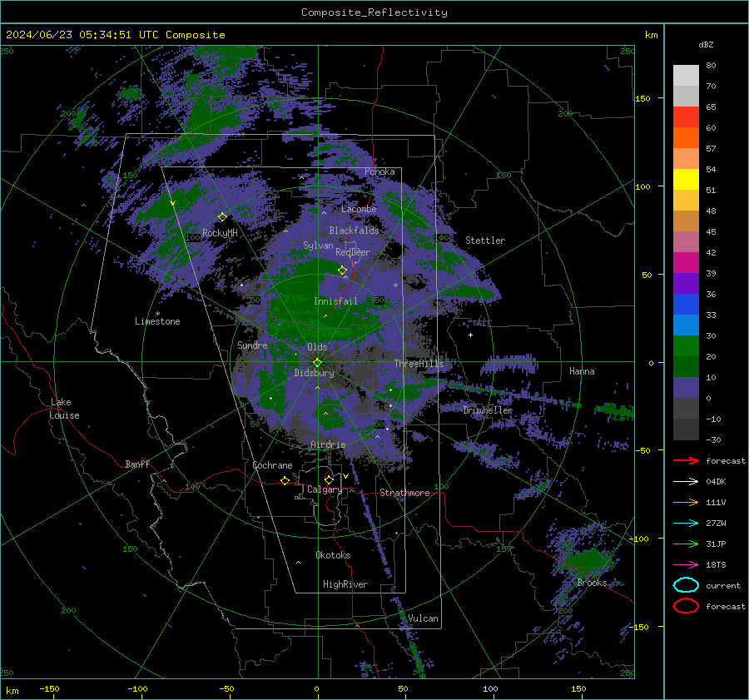Click the 65 dBZ red color swatch

click(686, 117)
